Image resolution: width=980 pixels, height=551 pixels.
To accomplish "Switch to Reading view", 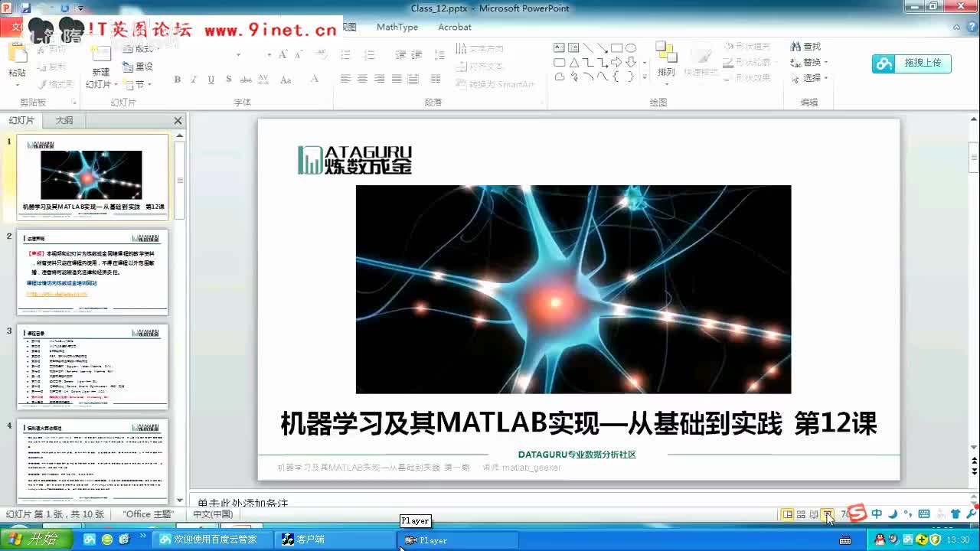I will click(814, 514).
